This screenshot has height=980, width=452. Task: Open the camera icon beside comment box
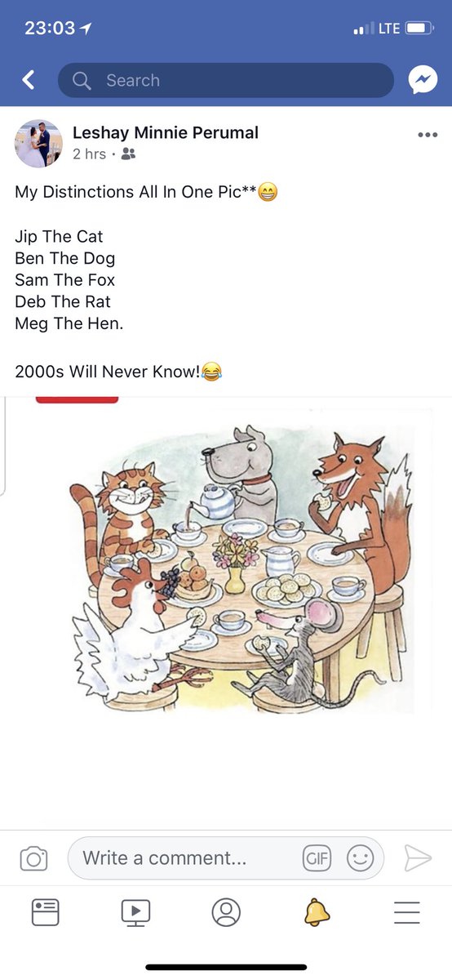pos(33,858)
